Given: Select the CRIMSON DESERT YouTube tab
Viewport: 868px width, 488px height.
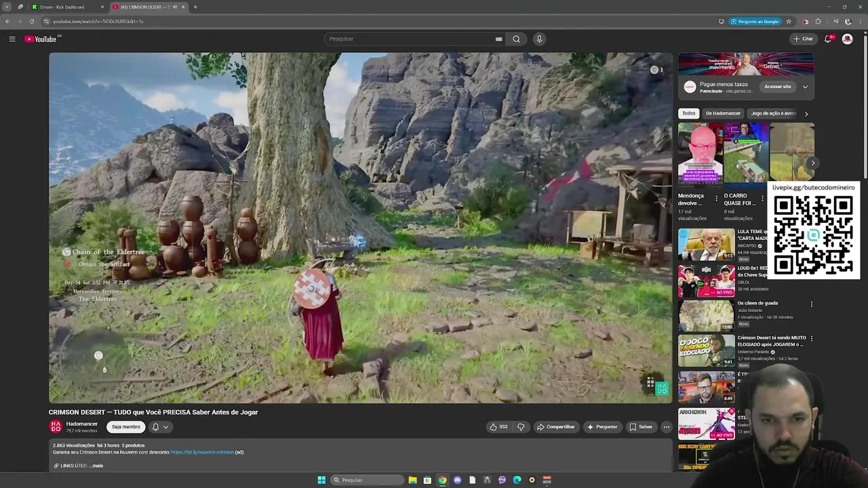Looking at the screenshot, I should 148,7.
